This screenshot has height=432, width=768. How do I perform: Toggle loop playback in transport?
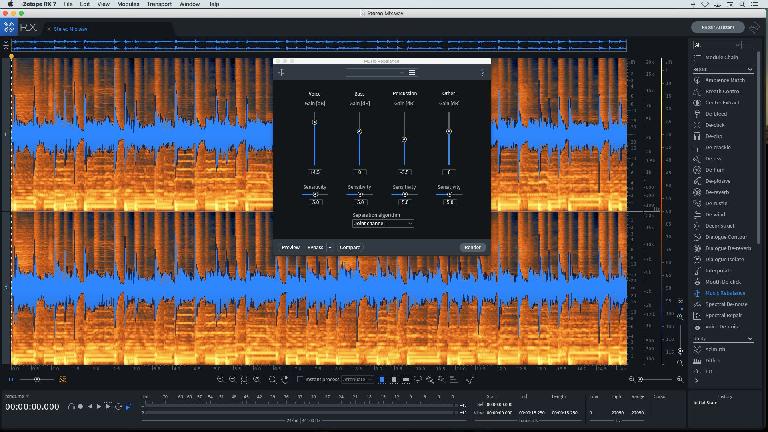point(118,407)
